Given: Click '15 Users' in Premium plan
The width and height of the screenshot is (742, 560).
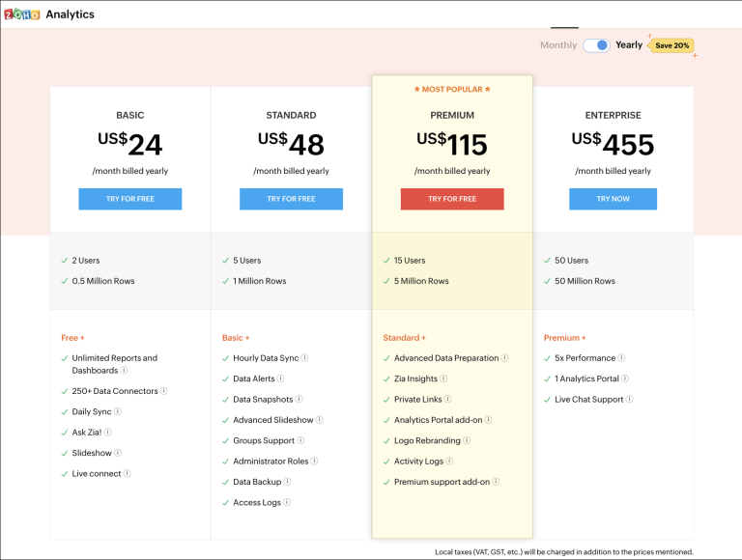Looking at the screenshot, I should (x=410, y=260).
